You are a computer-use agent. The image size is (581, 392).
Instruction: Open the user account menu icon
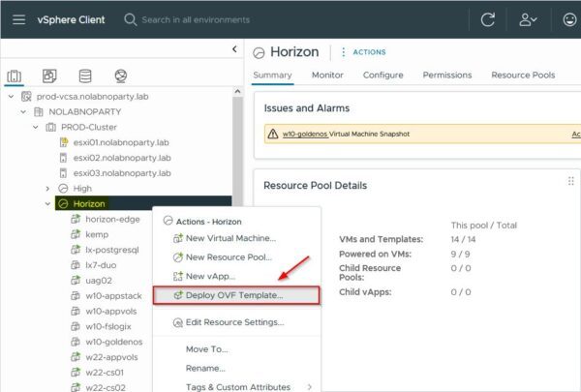coord(528,19)
